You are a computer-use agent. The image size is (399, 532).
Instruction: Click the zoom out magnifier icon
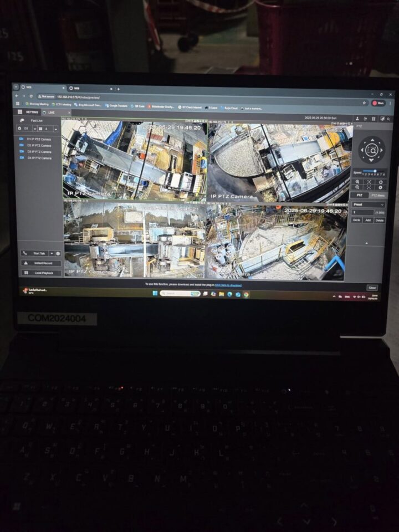[x=357, y=187]
